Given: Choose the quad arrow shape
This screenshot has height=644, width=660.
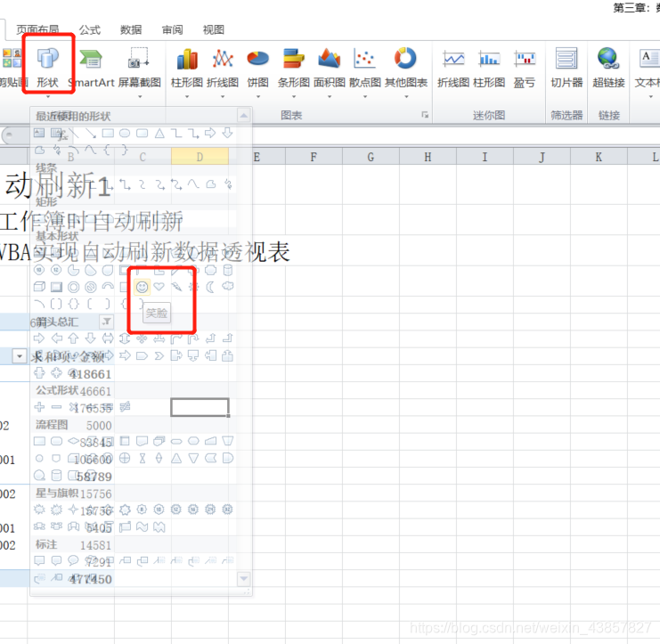Looking at the screenshot, I should tap(143, 338).
